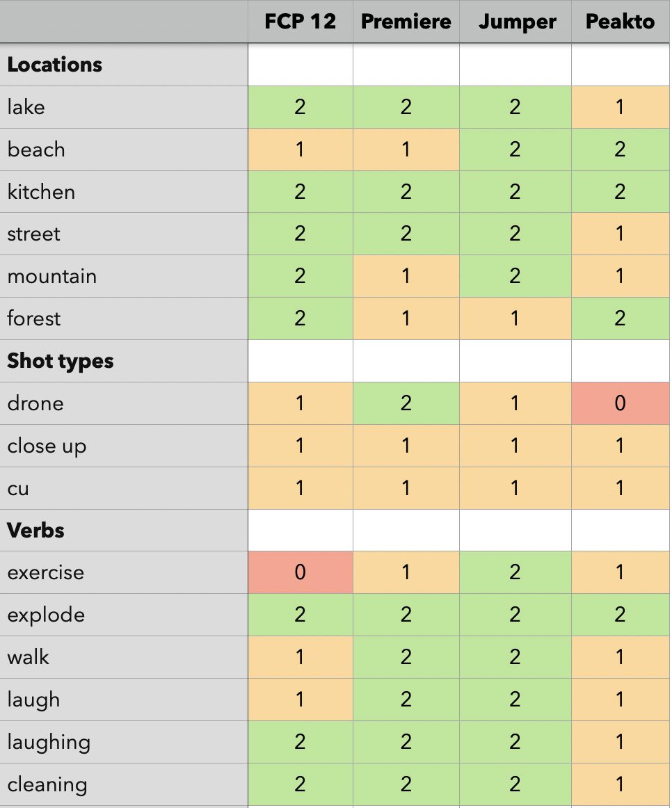Select Peakto's score cell for cleaning
The image size is (672, 808).
(621, 784)
